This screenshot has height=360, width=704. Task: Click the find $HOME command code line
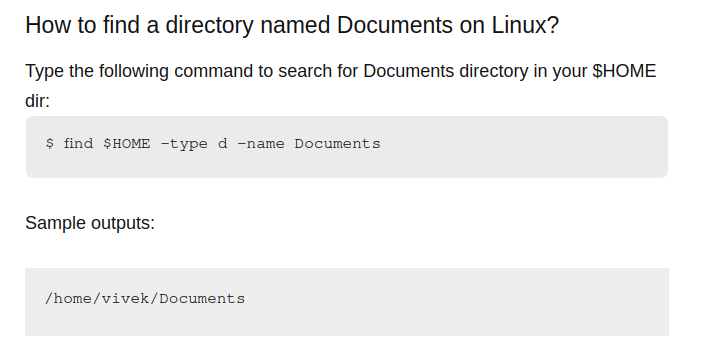(213, 144)
